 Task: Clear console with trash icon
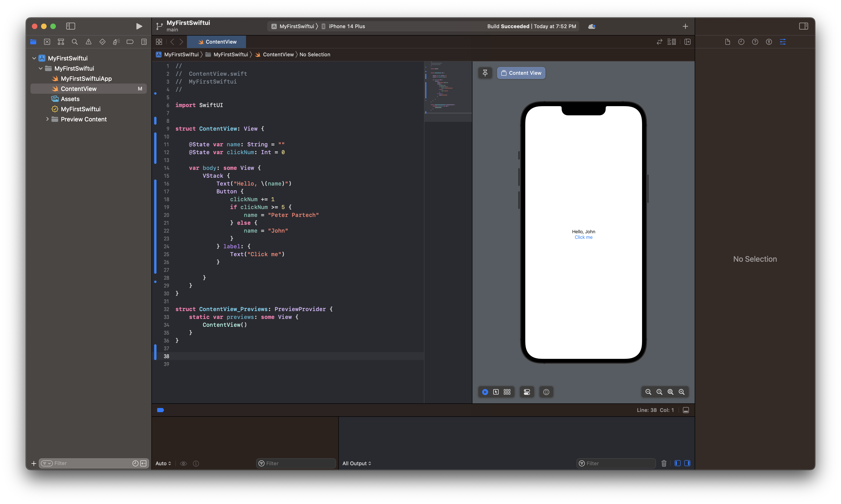664,463
